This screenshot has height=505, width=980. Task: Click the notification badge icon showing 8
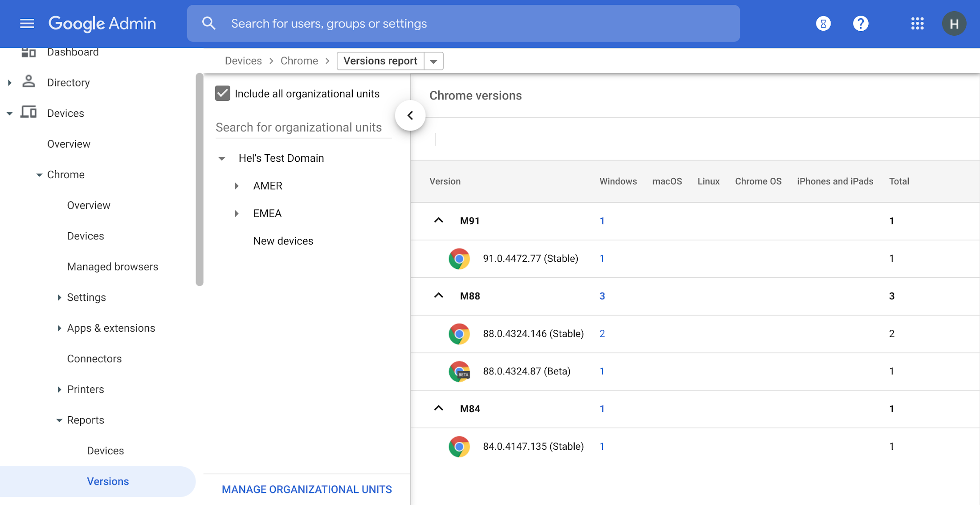coord(823,23)
